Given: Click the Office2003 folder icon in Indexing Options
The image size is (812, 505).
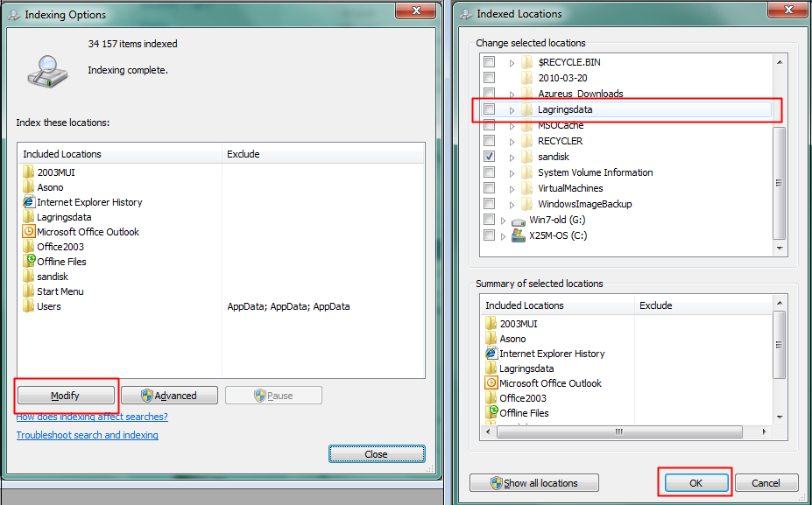Looking at the screenshot, I should pyautogui.click(x=29, y=246).
